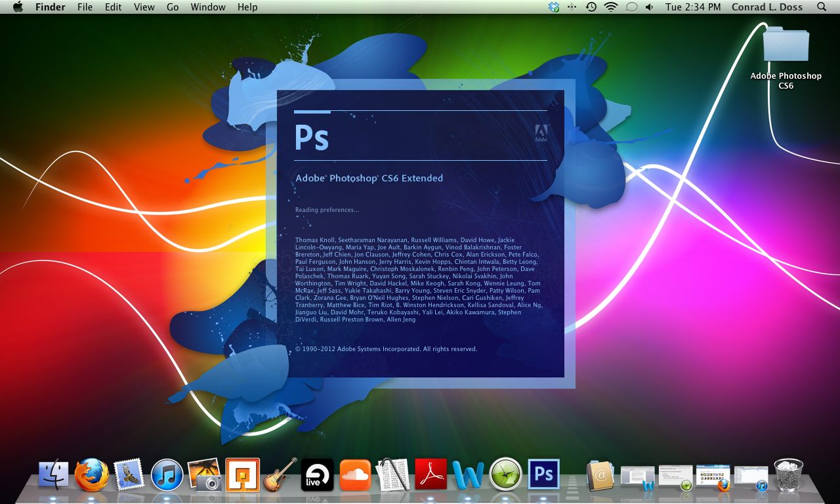Click the chat bubble status icon
Viewport: 840px width, 504px height.
click(x=631, y=7)
